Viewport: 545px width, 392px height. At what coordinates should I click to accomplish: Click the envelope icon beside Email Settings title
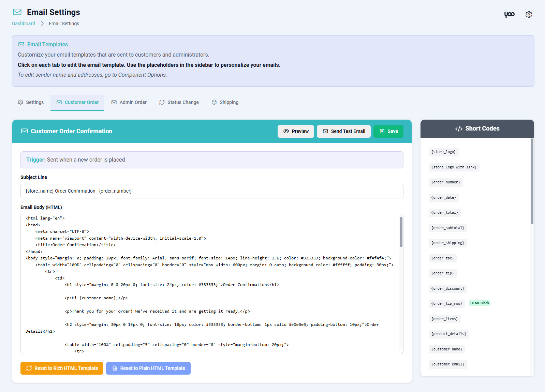[17, 12]
